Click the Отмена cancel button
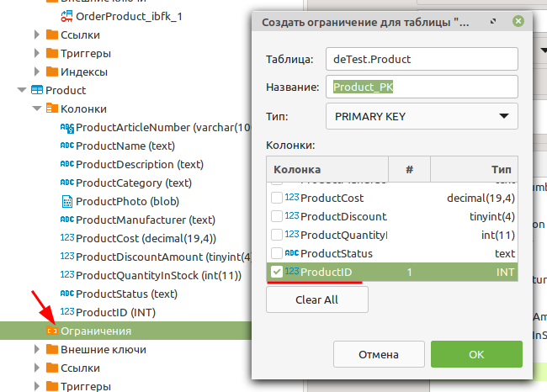The image size is (547, 392). point(379,354)
